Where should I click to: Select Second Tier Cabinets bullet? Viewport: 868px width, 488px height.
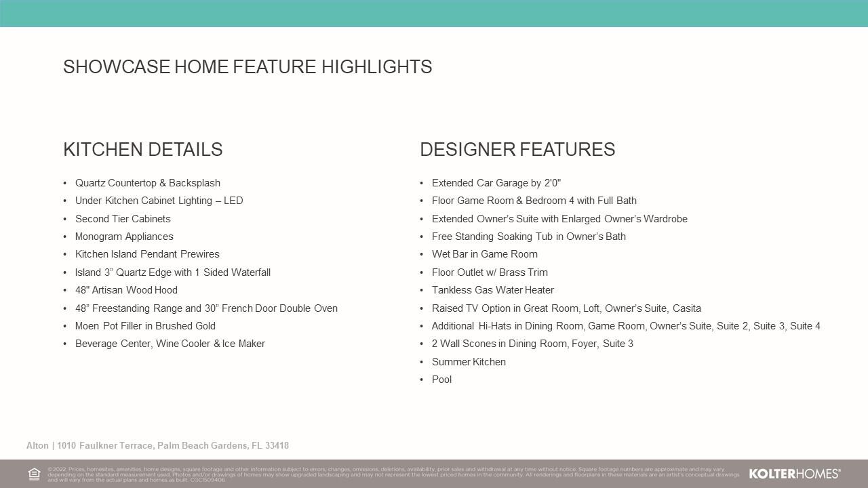click(123, 219)
